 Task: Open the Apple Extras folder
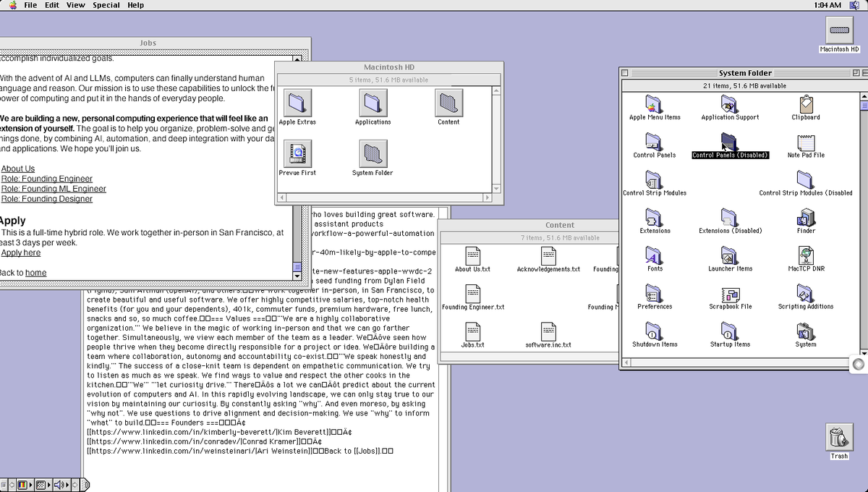click(x=297, y=103)
